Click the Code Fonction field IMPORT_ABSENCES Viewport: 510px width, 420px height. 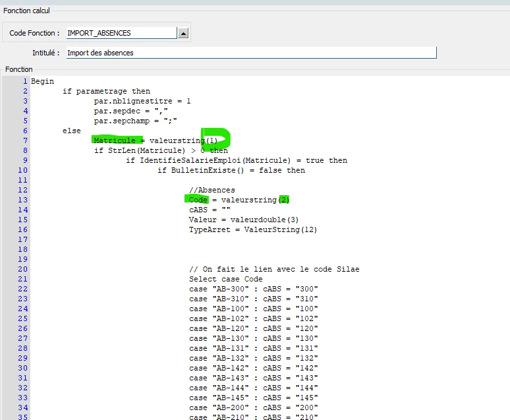122,33
